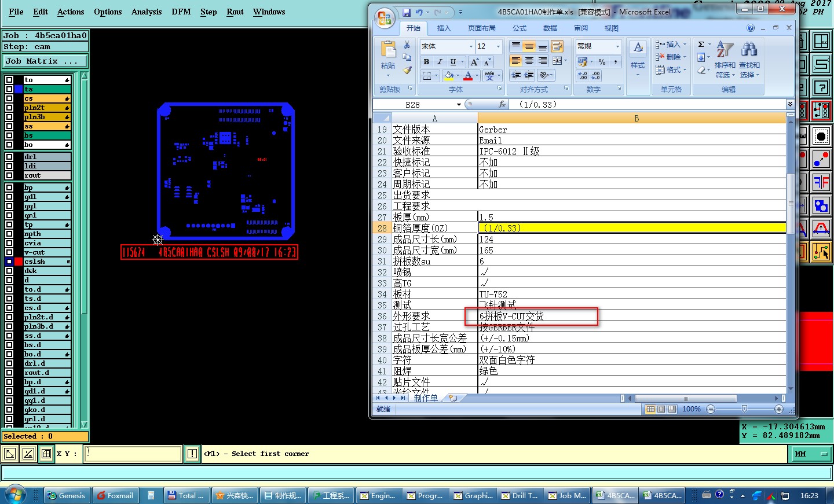The height and width of the screenshot is (504, 834).
Task: Click the Decrease Font Size icon
Action: 487,61
